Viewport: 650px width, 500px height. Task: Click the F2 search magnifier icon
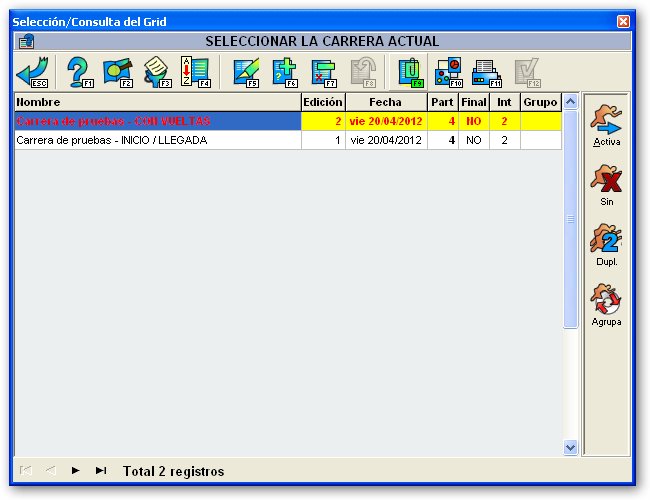118,73
